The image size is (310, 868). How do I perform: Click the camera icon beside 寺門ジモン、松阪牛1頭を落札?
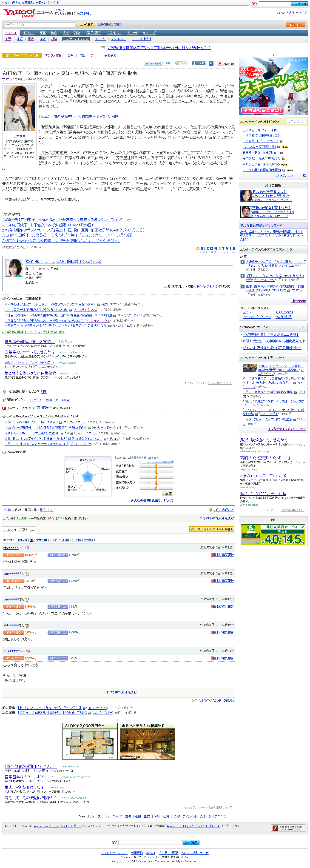coord(283,158)
